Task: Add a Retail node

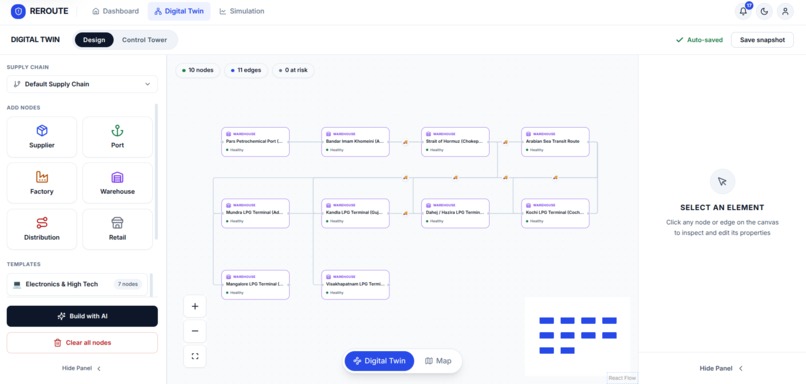Action: 117,229
